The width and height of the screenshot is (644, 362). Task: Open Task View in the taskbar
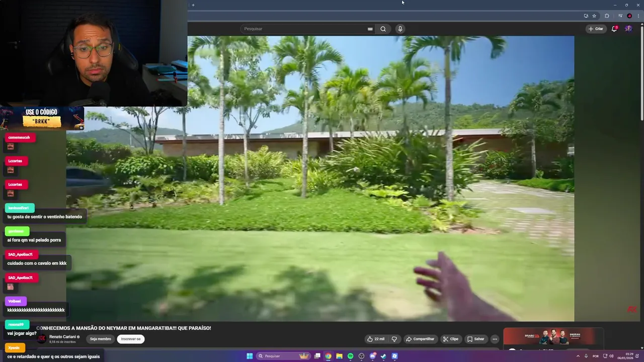point(317,356)
